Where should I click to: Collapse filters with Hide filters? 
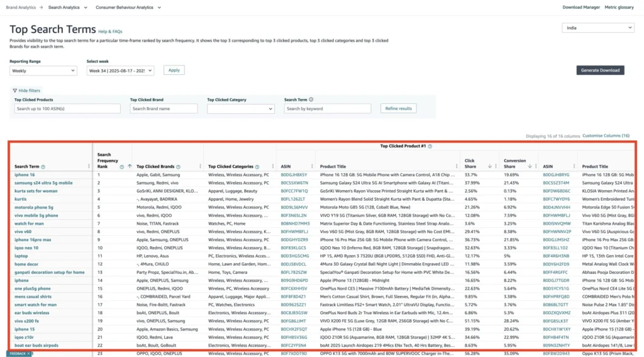click(26, 91)
